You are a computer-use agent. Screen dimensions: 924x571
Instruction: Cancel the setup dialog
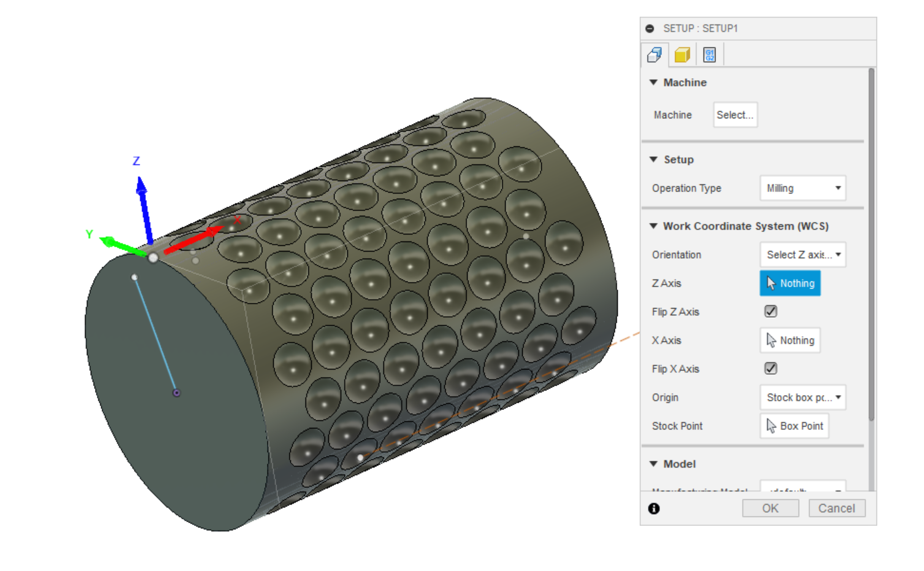coord(837,508)
